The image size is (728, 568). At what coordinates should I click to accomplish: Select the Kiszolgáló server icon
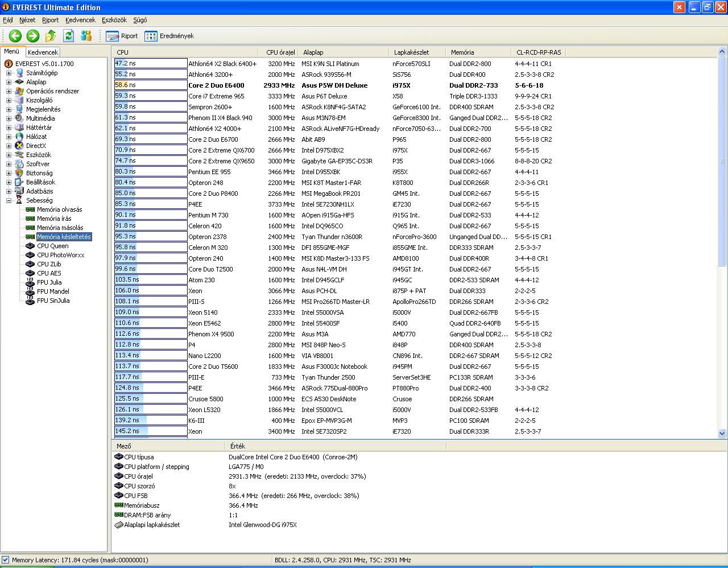[19, 100]
